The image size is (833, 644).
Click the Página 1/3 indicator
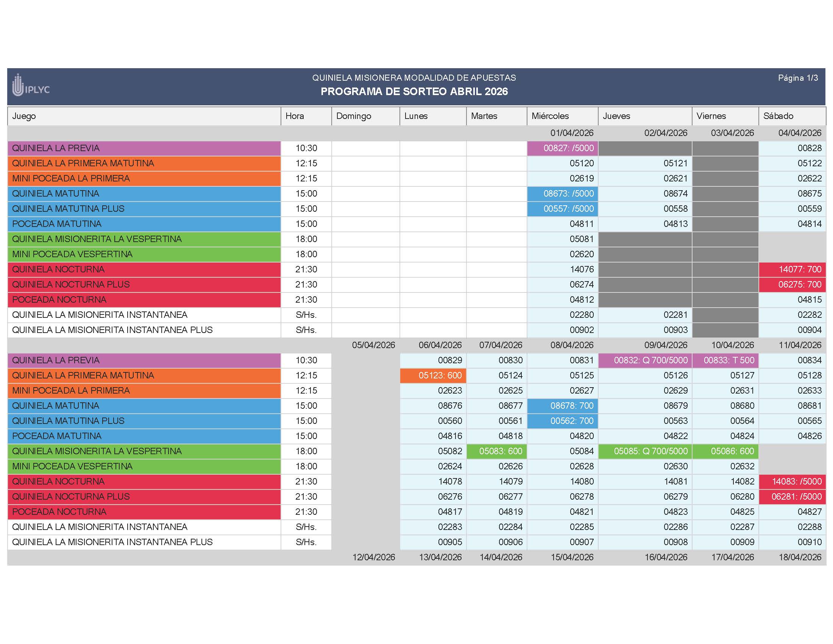pyautogui.click(x=798, y=78)
